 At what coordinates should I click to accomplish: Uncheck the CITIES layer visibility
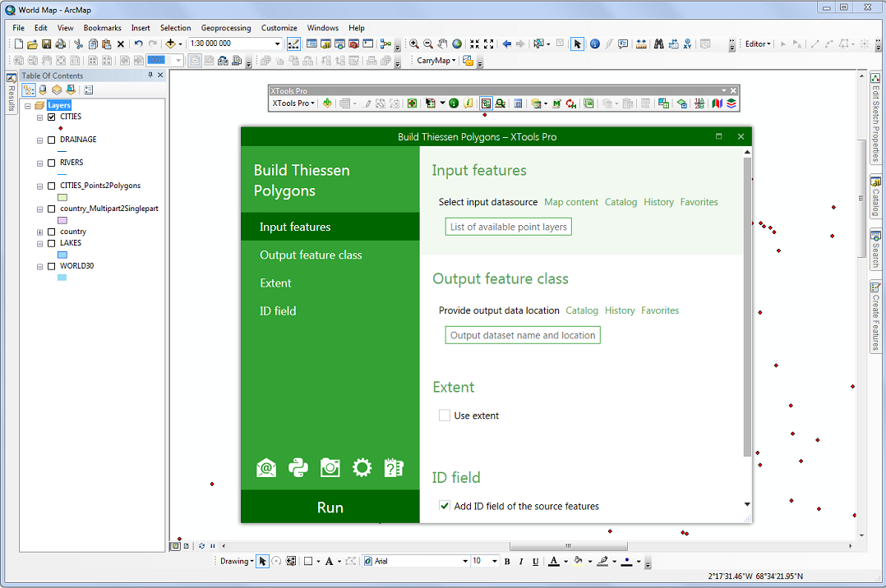point(52,117)
